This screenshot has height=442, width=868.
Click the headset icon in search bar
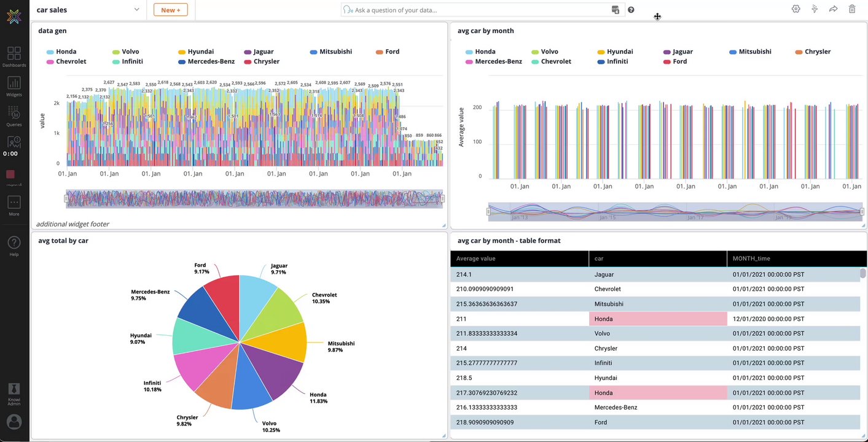(348, 10)
